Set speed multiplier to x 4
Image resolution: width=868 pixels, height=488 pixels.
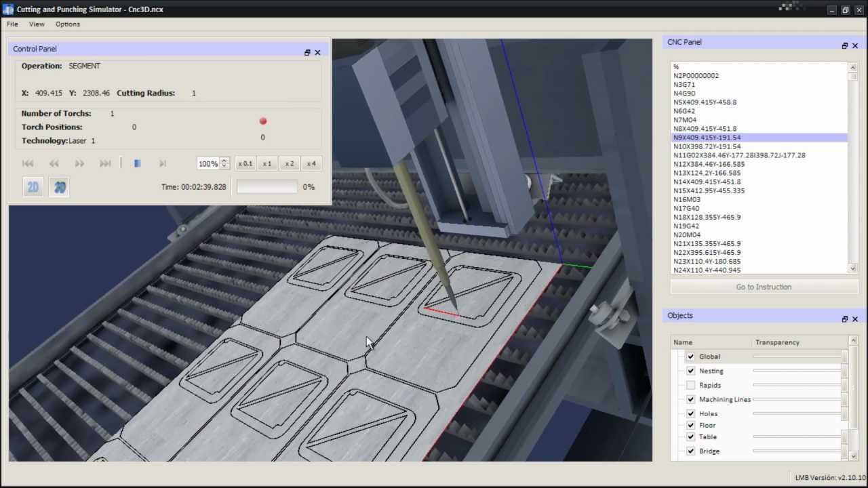311,163
